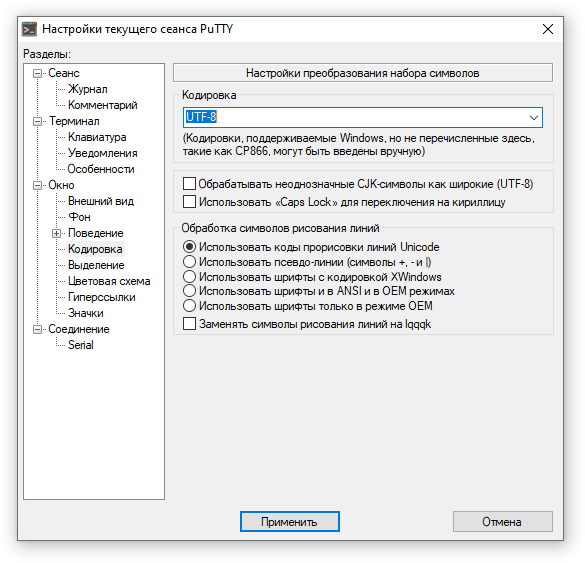Collapse the Сеанс tree section

point(37,73)
